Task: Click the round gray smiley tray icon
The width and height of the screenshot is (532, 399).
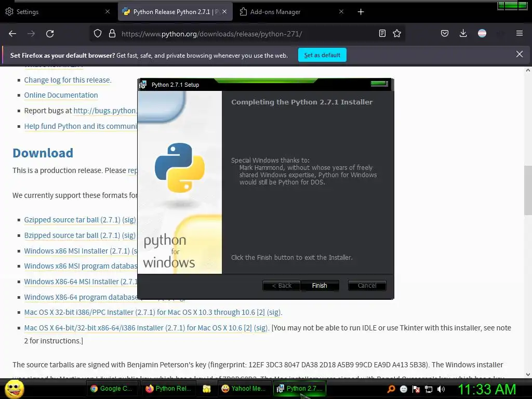Action: [403, 389]
